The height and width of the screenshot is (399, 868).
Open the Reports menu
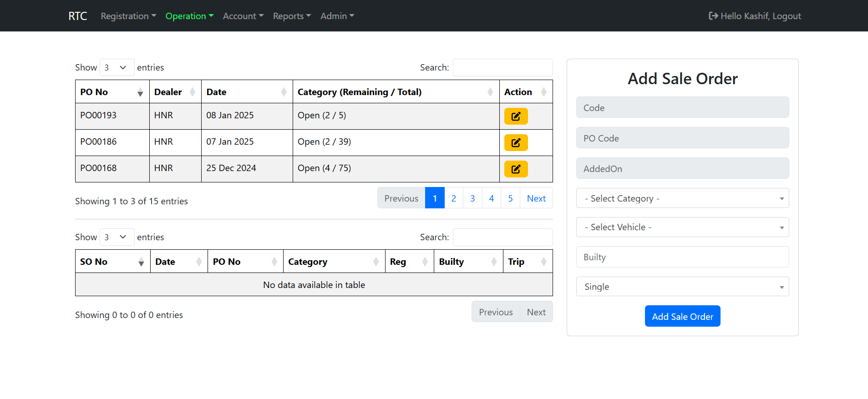click(292, 16)
